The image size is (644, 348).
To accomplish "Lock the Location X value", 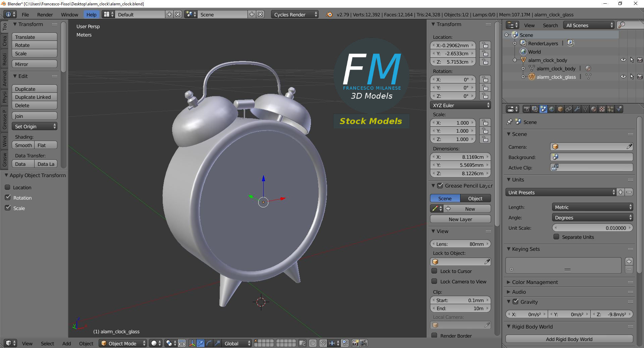I will (x=485, y=45).
